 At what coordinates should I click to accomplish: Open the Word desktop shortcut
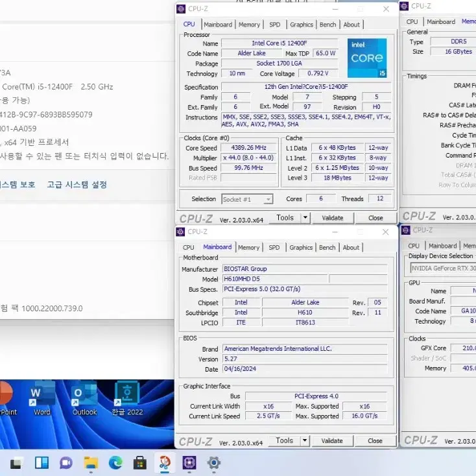(42, 399)
